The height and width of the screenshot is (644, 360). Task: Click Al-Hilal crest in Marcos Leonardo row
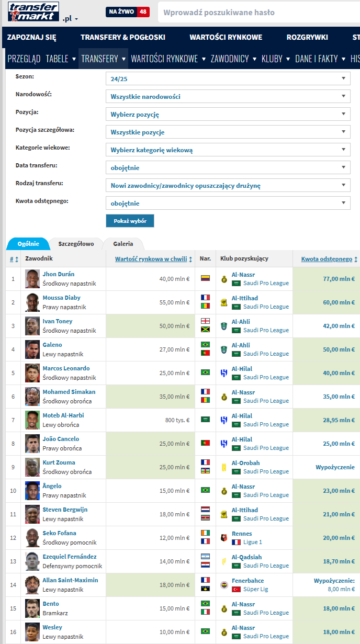click(224, 373)
